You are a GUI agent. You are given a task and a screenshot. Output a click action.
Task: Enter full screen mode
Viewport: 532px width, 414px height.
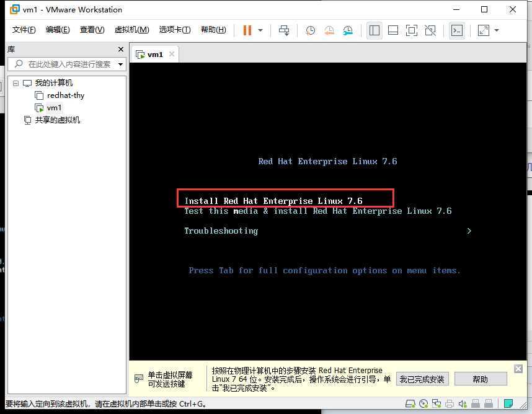412,30
